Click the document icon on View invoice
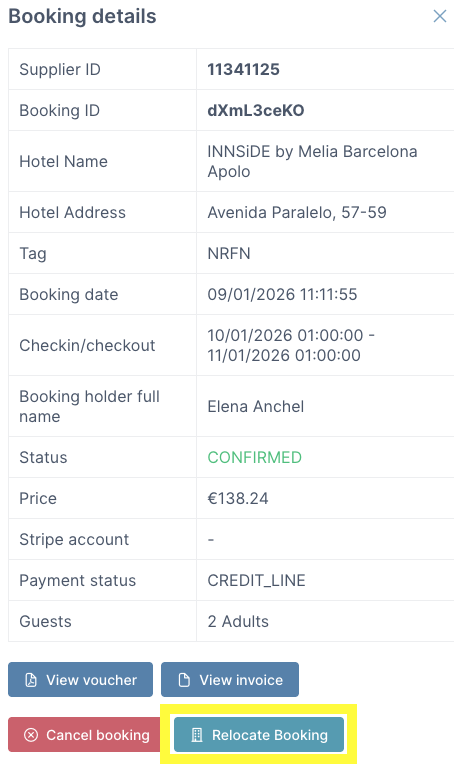 coord(184,680)
